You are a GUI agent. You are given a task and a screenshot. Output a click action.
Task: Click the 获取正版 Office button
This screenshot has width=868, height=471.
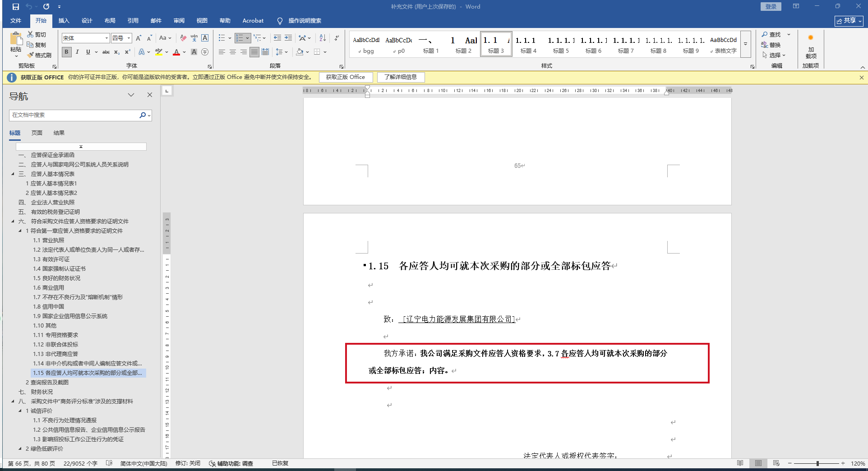point(346,77)
